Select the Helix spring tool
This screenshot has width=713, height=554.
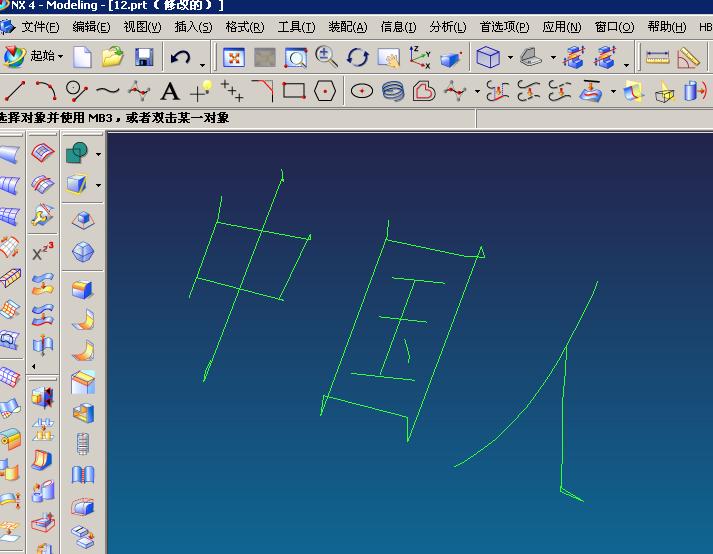point(393,91)
